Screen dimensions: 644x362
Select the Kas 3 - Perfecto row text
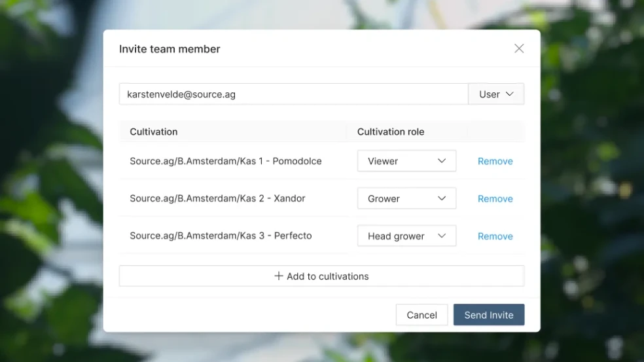coord(221,236)
